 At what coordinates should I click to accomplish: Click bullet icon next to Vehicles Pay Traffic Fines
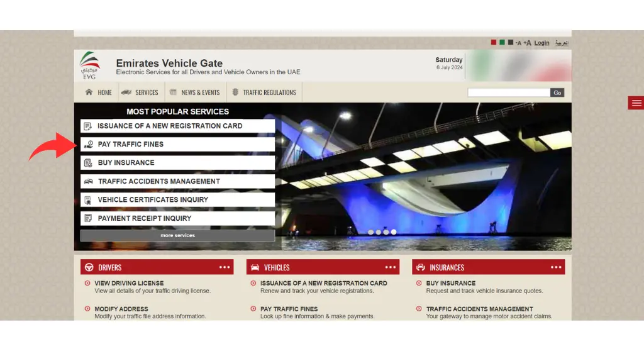(x=253, y=309)
